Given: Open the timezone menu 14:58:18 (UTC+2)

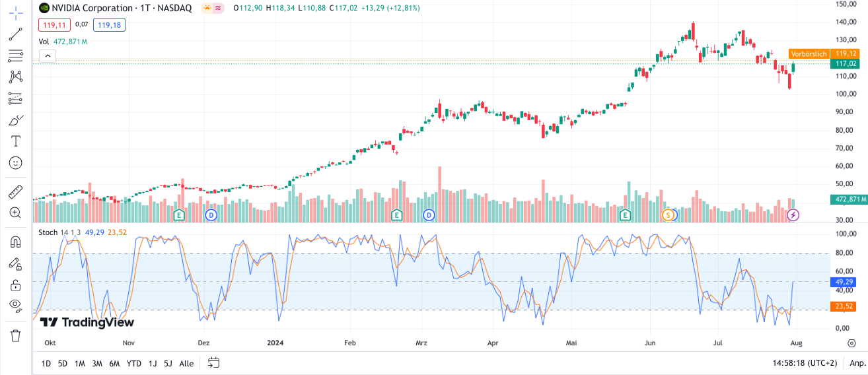Looking at the screenshot, I should [x=804, y=363].
